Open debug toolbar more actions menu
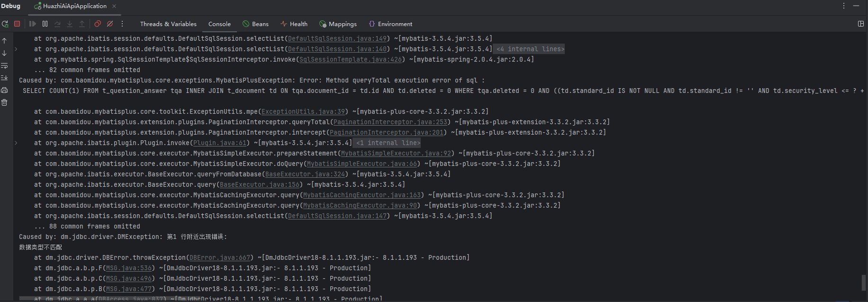The height and width of the screenshot is (302, 868). (122, 24)
